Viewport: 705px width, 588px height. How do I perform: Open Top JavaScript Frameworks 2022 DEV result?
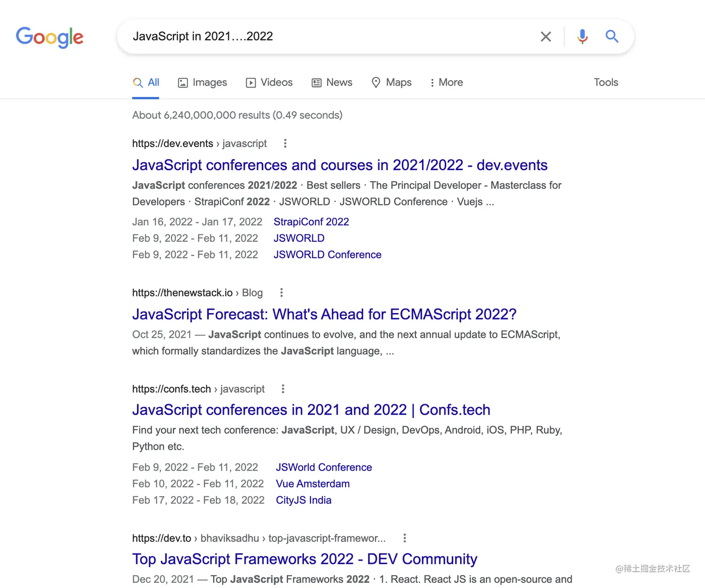coord(304,559)
